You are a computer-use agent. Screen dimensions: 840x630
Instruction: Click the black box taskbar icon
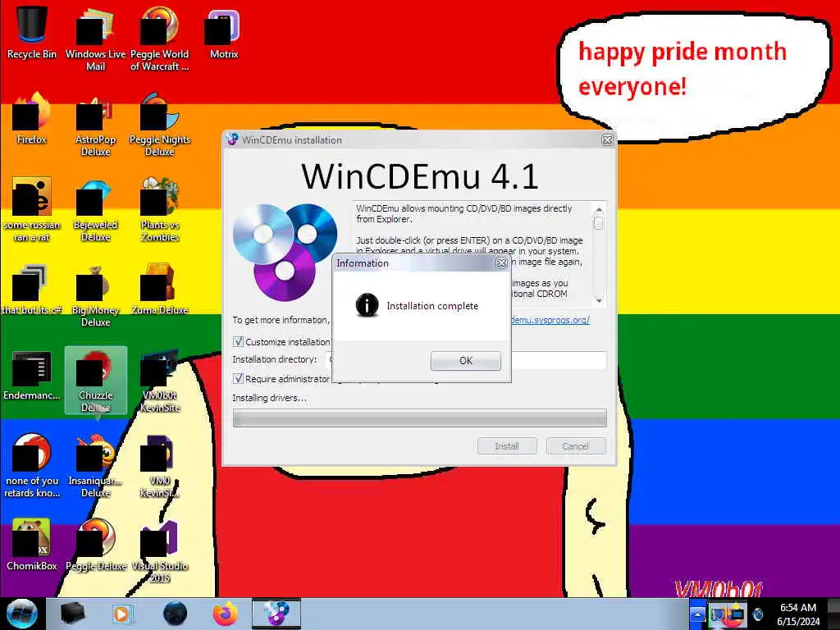[x=73, y=614]
